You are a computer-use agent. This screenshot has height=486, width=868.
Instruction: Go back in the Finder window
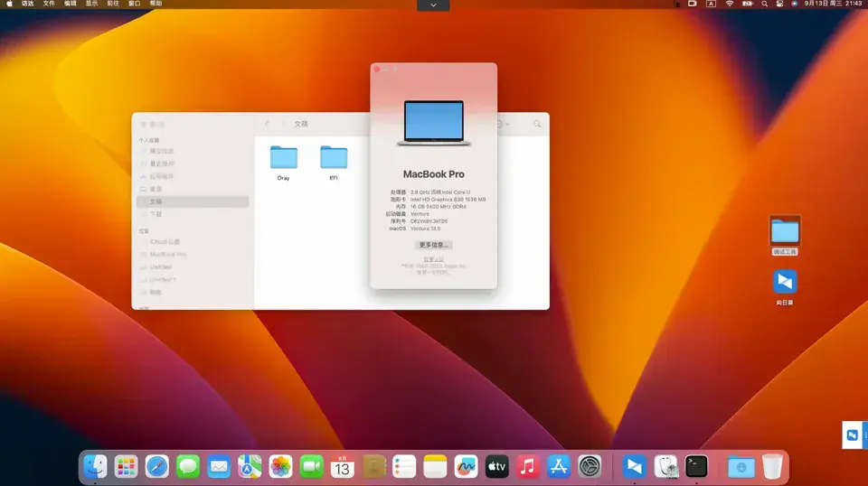267,124
